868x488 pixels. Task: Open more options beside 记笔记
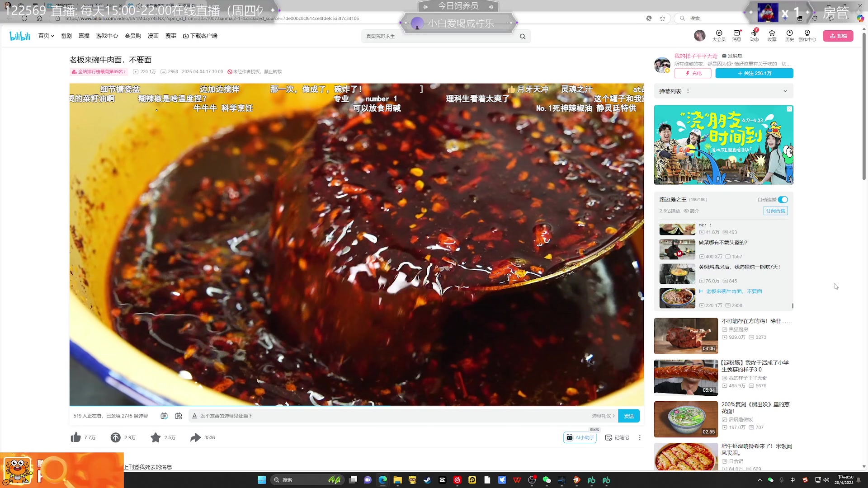640,437
